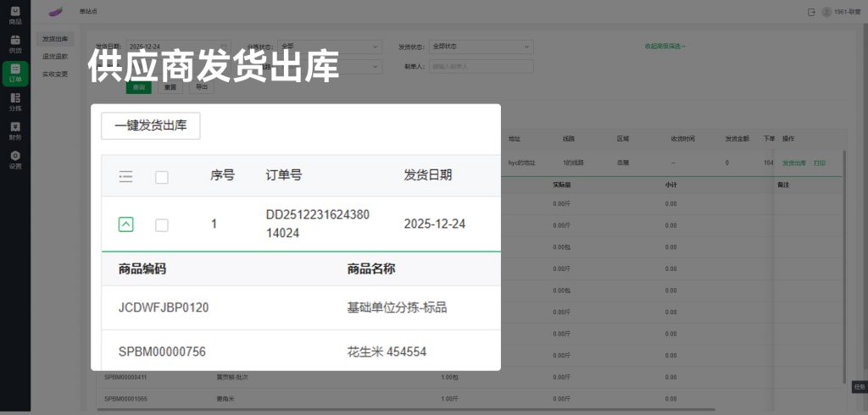
Task: Go to 分拣 in the sidebar
Action: (x=15, y=102)
